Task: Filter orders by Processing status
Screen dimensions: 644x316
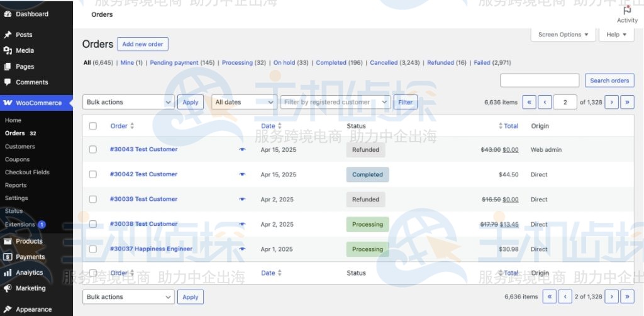Action: (x=237, y=63)
